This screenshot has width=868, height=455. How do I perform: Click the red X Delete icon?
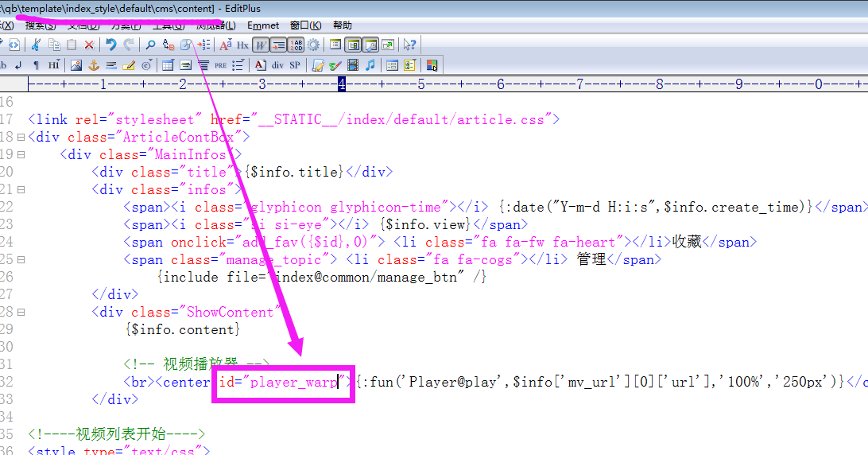point(89,45)
